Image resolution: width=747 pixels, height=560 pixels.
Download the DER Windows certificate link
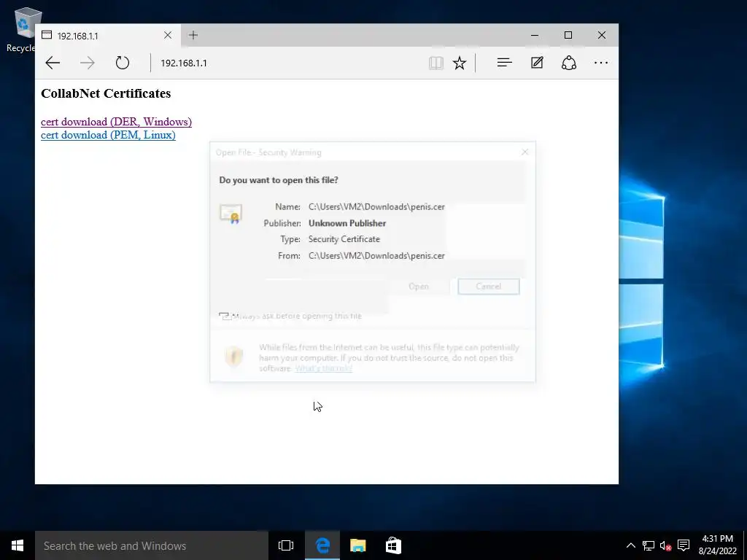pos(116,122)
